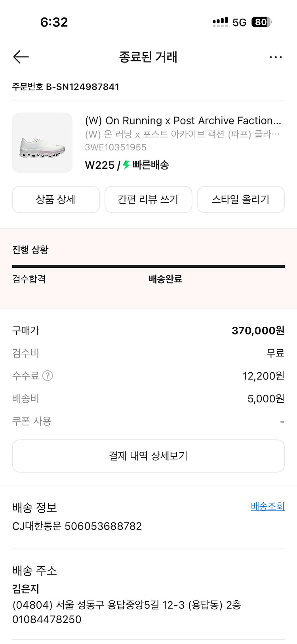
Task: Open the three-dot more options menu
Action: [276, 57]
